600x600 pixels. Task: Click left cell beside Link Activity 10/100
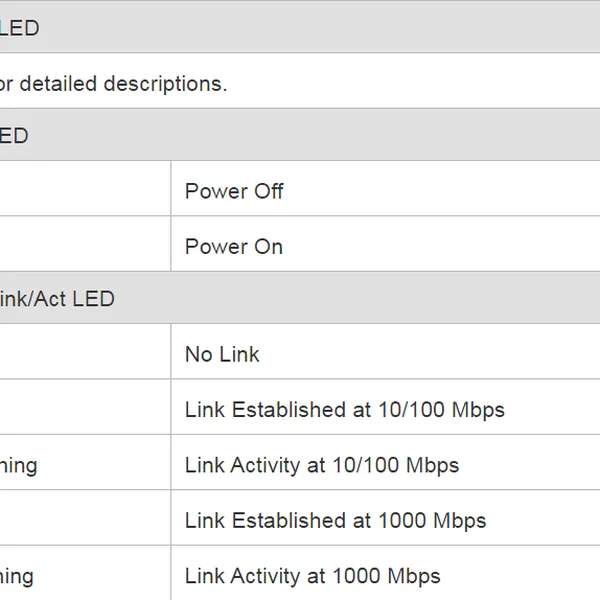pos(84,465)
